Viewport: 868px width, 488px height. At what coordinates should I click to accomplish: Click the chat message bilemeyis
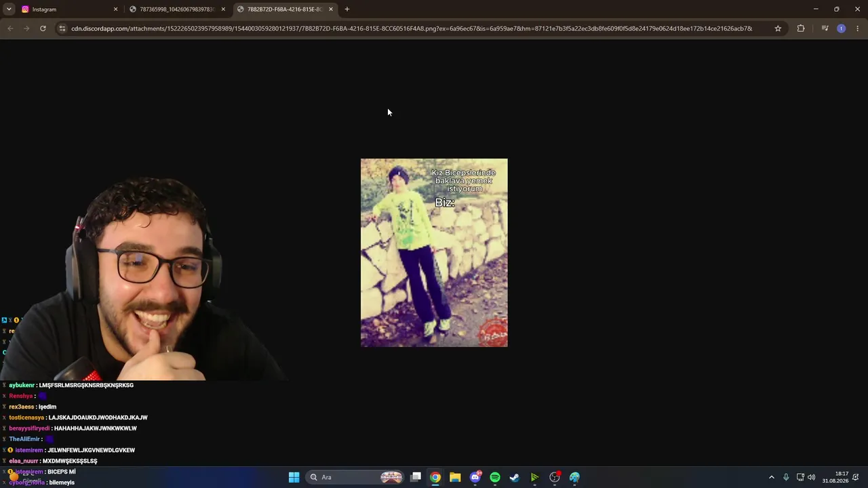[62, 483]
